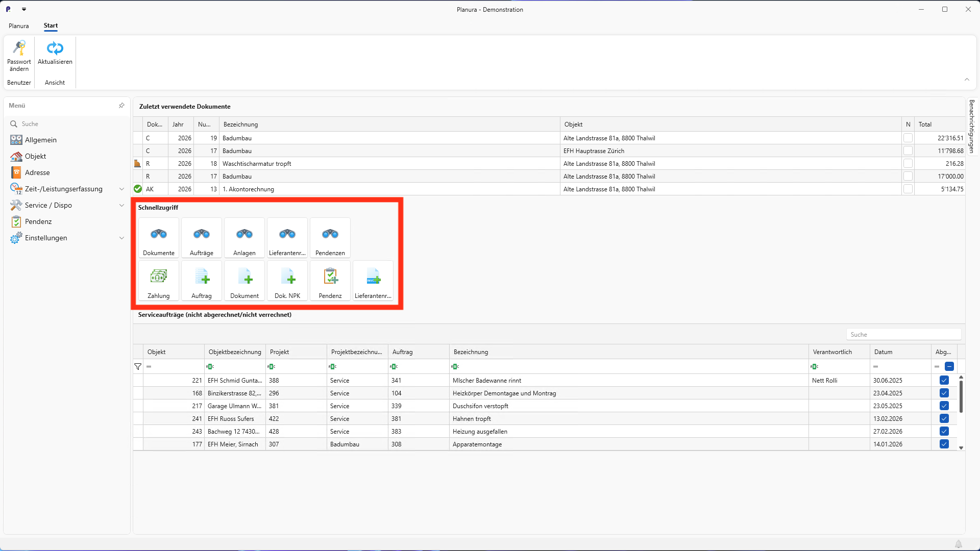Image resolution: width=980 pixels, height=551 pixels.
Task: Uncheck completion for Duschsifon verstopft row
Action: pyautogui.click(x=944, y=406)
